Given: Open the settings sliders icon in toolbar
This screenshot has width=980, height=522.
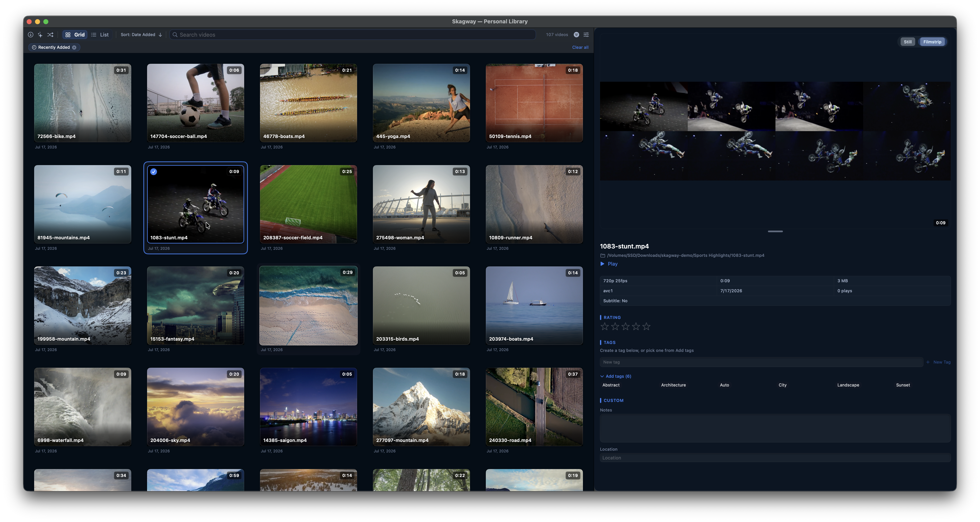Looking at the screenshot, I should tap(586, 35).
